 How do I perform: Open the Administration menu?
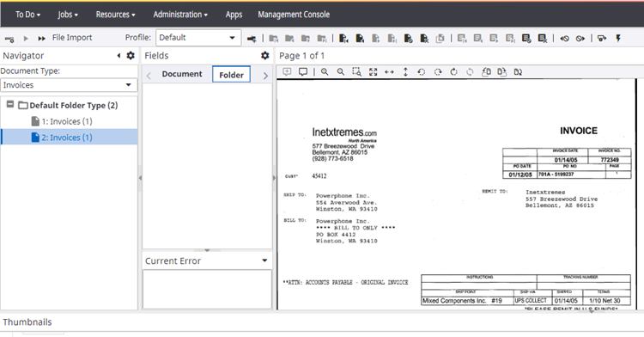click(180, 15)
